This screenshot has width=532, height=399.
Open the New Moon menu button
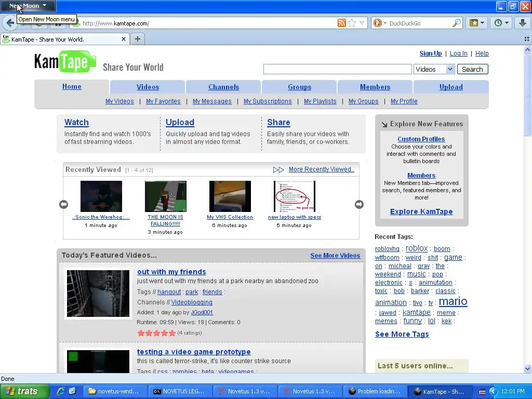coord(28,6)
